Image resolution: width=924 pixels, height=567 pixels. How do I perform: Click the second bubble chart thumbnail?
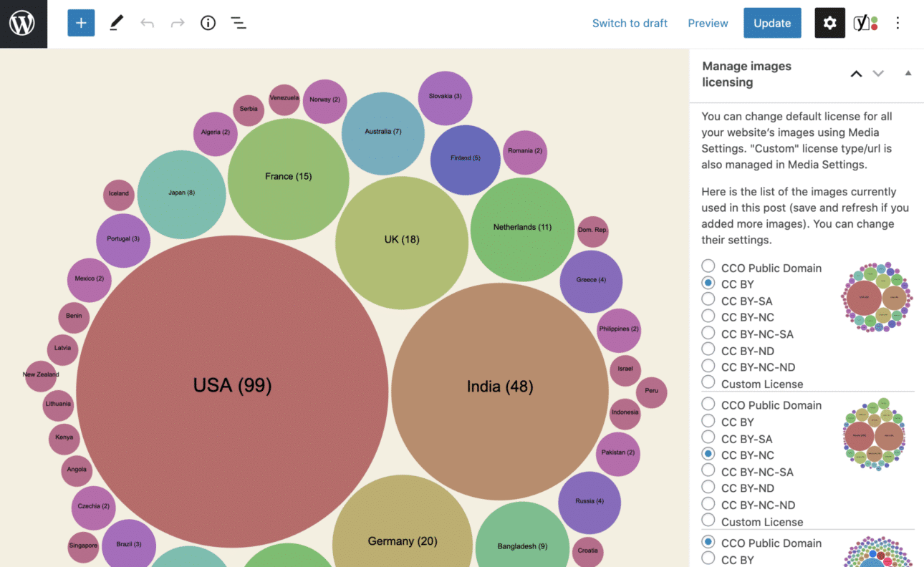coord(875,434)
